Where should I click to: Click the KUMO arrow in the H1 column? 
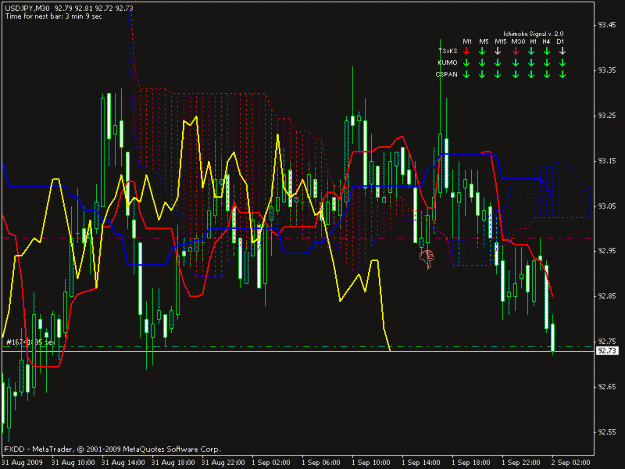coord(531,63)
